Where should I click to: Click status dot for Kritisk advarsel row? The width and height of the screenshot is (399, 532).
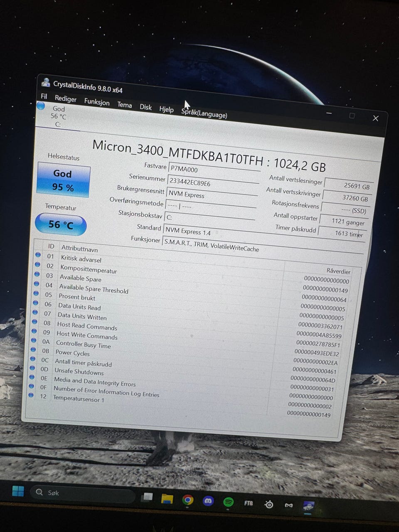click(38, 255)
